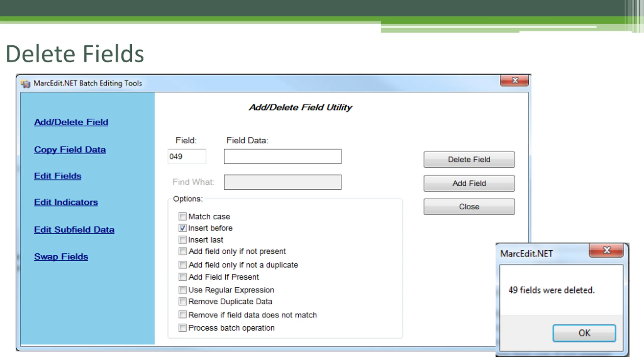
Task: Click the MarcEdit.NET Batch Editing Tools title icon
Action: pos(25,83)
